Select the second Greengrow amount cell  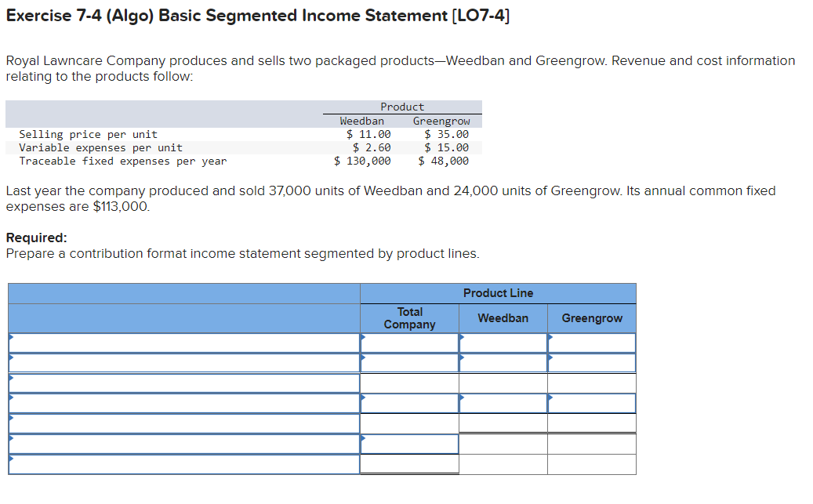click(592, 363)
